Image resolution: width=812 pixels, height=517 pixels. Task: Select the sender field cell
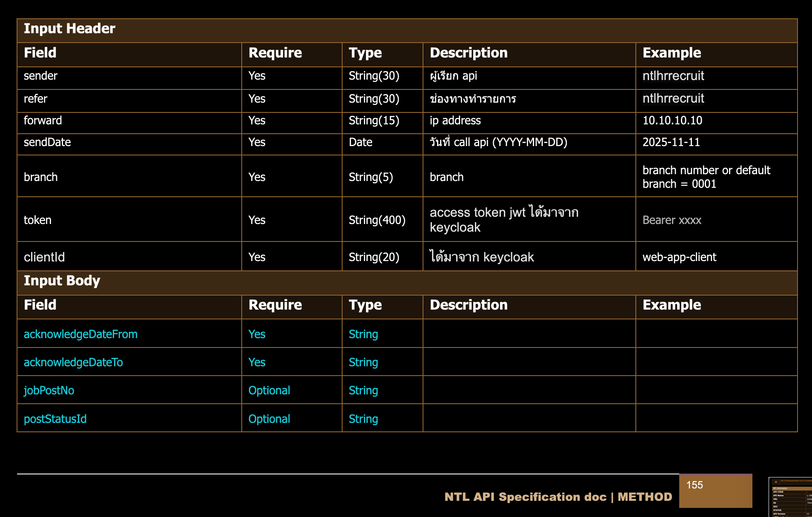tap(40, 76)
